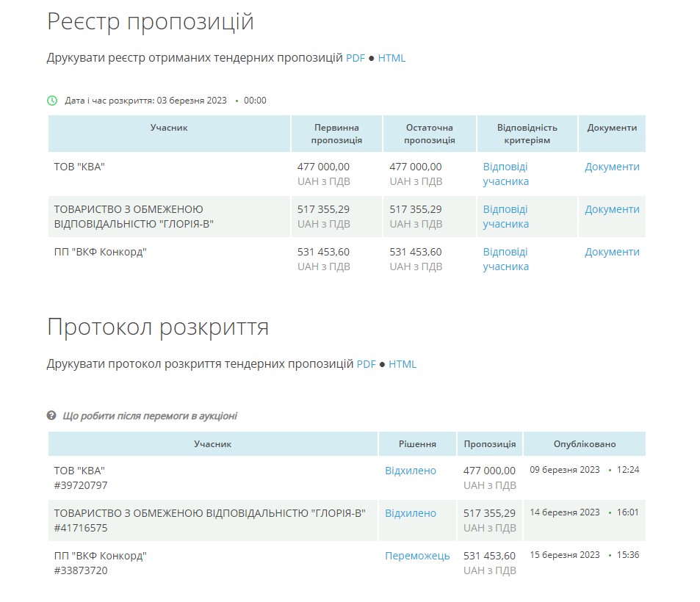The width and height of the screenshot is (700, 602).
Task: Click the 'Протокол розкриття' heading
Action: click(x=158, y=327)
